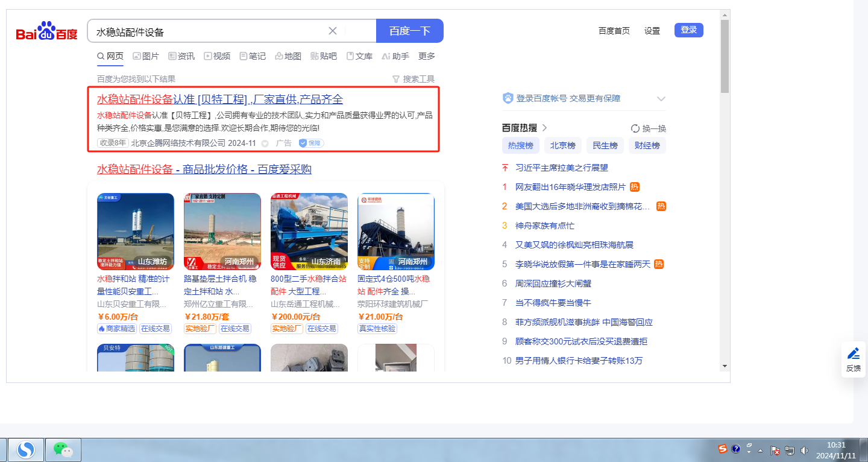Click the 北京企腾网络技术有限公司 advertiser name

pyautogui.click(x=178, y=144)
